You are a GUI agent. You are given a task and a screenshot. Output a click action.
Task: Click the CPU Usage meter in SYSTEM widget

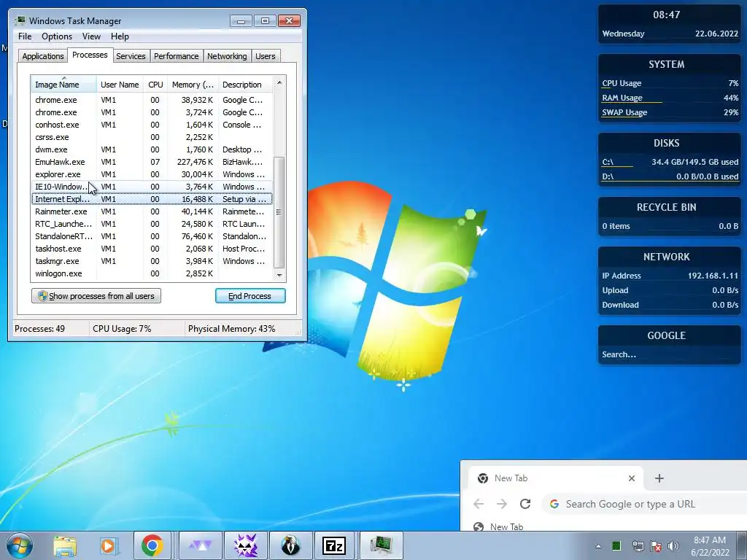click(x=670, y=83)
